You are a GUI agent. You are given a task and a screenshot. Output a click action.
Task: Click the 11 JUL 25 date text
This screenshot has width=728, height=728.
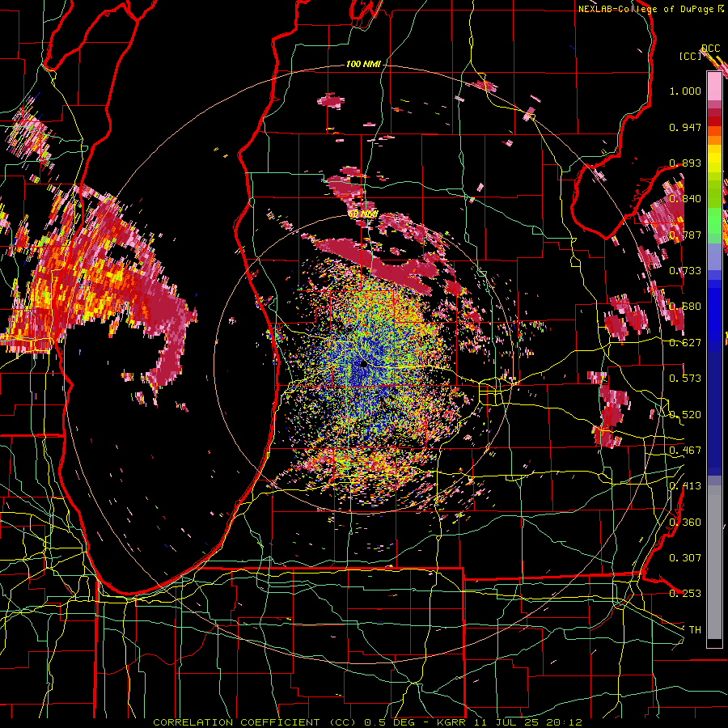tap(508, 722)
